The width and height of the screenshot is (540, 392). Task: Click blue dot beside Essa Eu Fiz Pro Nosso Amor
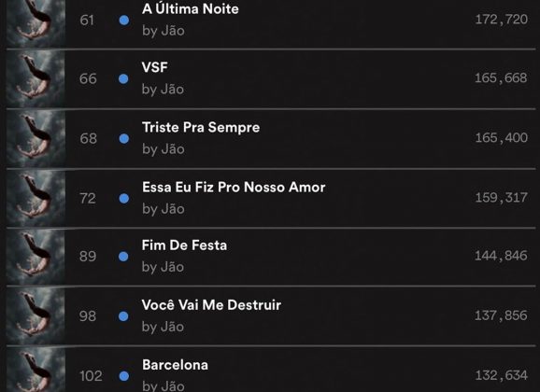(124, 199)
